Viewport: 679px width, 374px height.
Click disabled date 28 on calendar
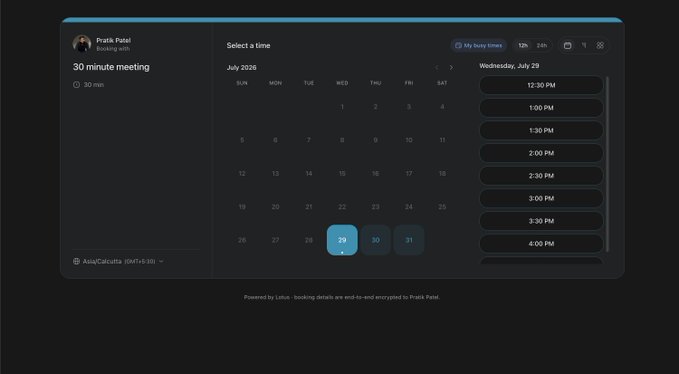(309, 240)
